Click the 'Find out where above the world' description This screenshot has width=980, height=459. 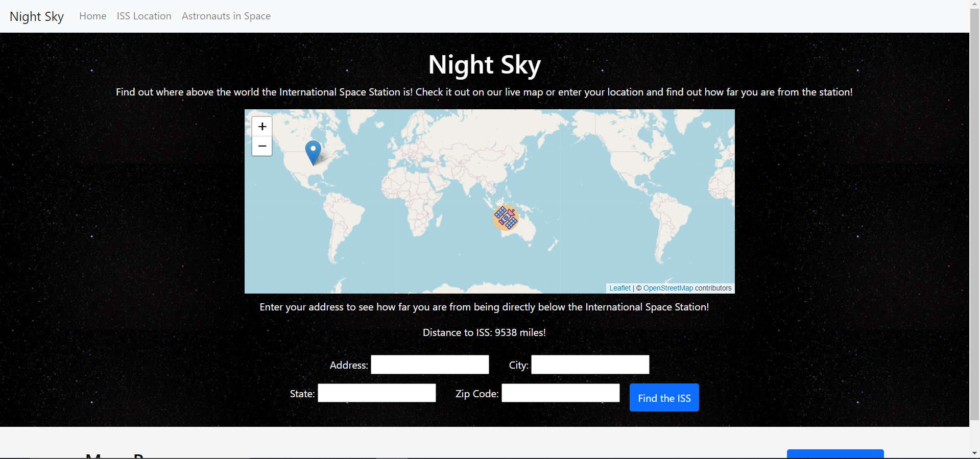pyautogui.click(x=484, y=92)
